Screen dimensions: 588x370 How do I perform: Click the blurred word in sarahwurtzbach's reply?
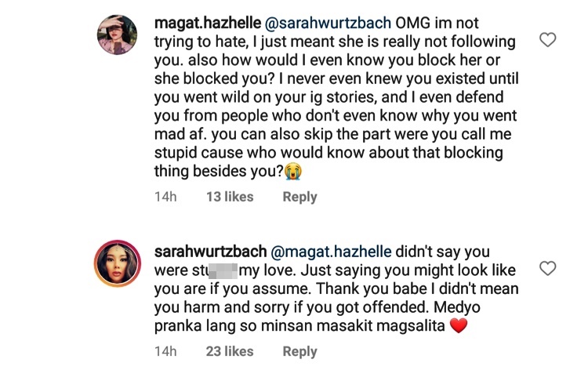[x=212, y=271]
